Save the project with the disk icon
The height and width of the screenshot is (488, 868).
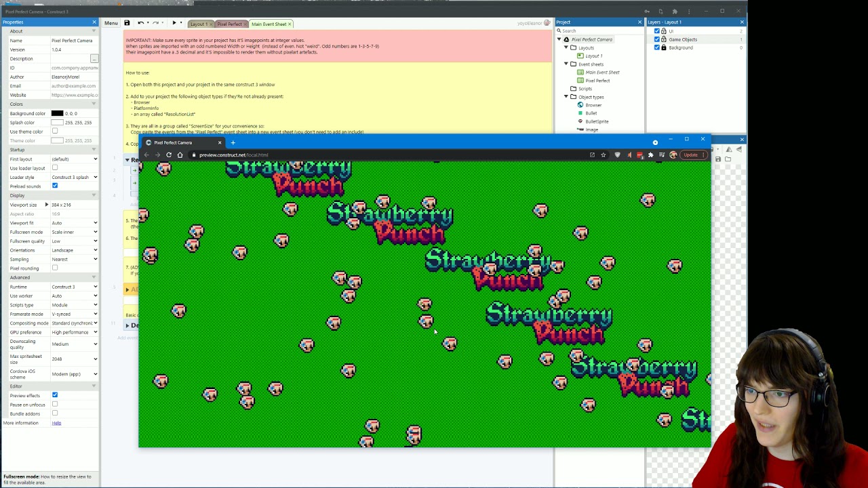tap(127, 23)
